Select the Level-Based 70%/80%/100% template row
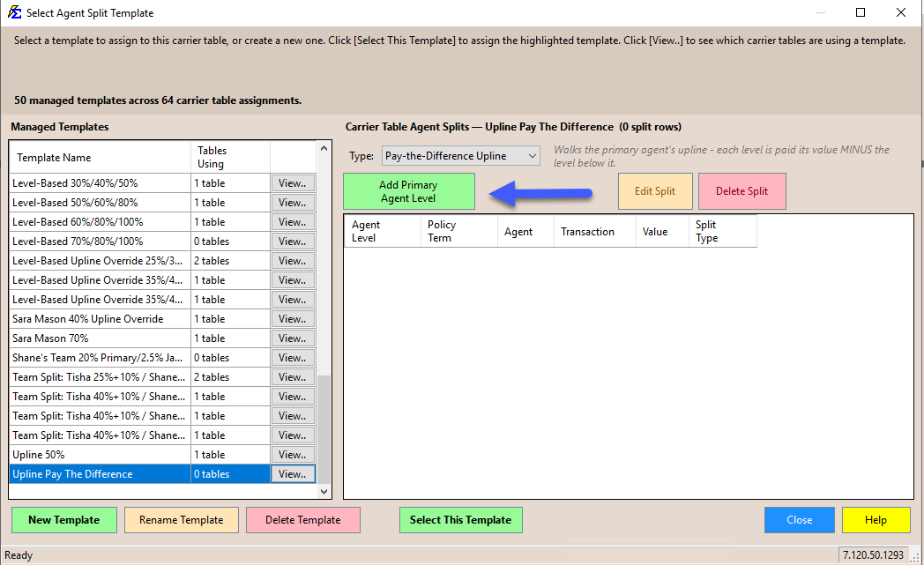This screenshot has width=924, height=565. click(x=162, y=242)
